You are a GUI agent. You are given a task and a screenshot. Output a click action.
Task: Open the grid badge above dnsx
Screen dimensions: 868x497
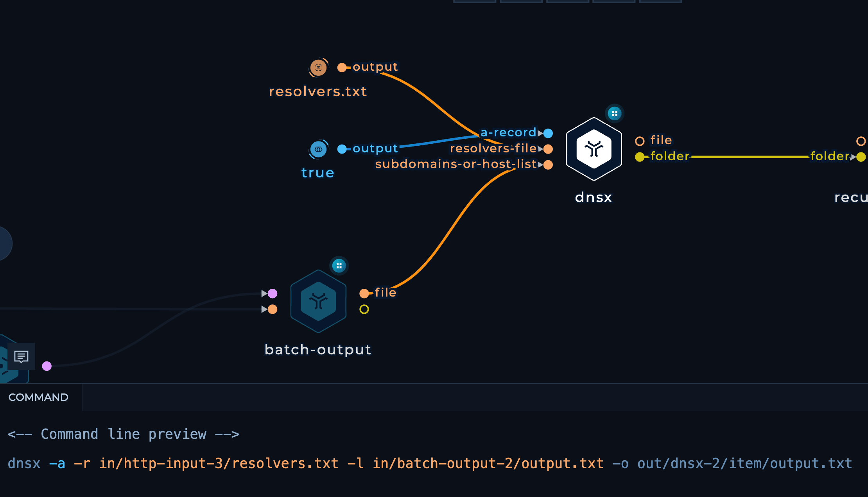[x=615, y=113]
